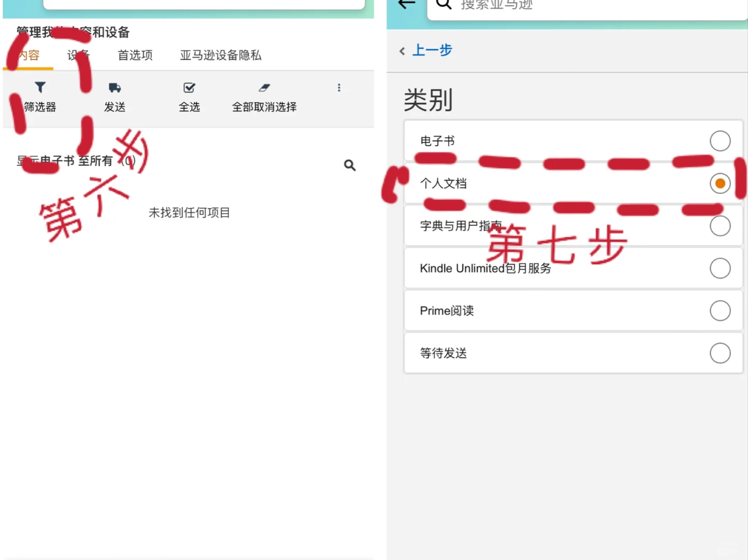Switch to the 首选项 tab
Screen dimensions: 748x560
click(135, 55)
